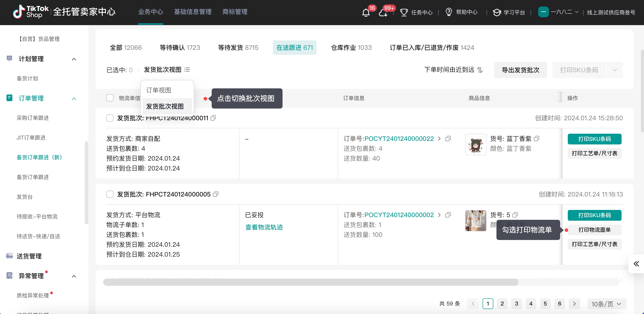Switch to the 仓库作业 1033 tab
The width and height of the screenshot is (644, 314).
click(x=351, y=48)
